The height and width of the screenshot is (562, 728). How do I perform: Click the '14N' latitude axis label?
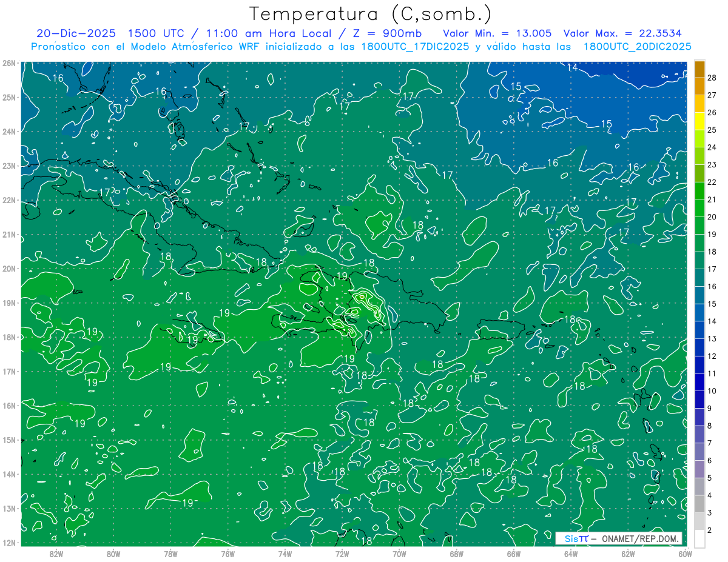[9, 473]
